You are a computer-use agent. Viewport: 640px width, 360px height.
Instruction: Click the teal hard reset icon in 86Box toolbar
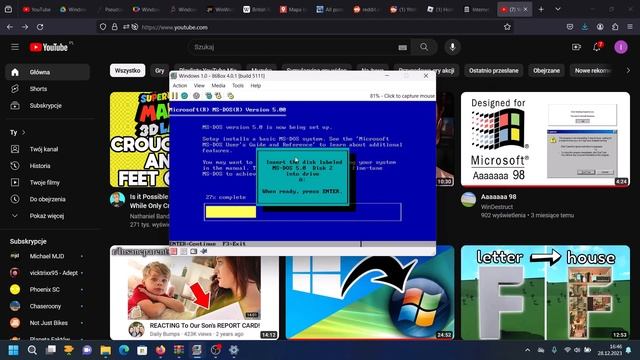184,96
